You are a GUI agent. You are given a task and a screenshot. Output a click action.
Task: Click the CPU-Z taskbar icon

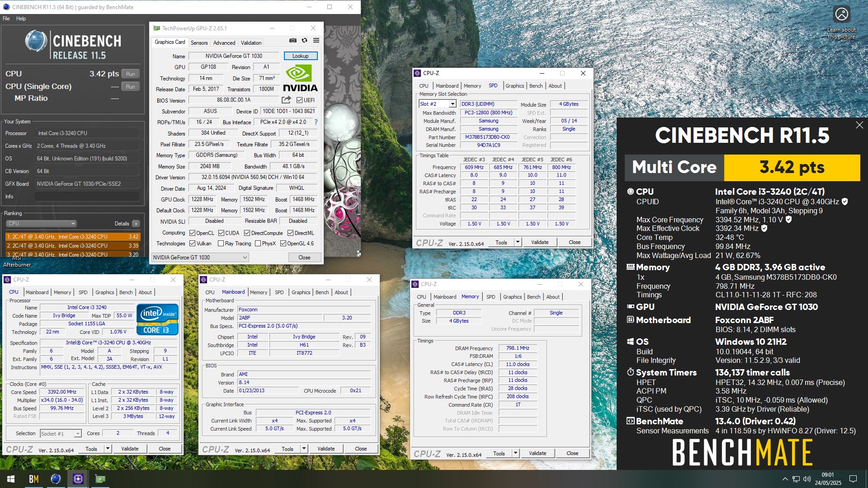tap(78, 479)
